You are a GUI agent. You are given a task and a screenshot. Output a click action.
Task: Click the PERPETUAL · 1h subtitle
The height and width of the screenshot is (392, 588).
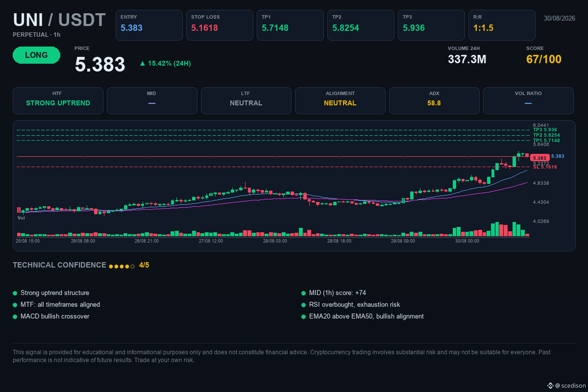coord(37,35)
